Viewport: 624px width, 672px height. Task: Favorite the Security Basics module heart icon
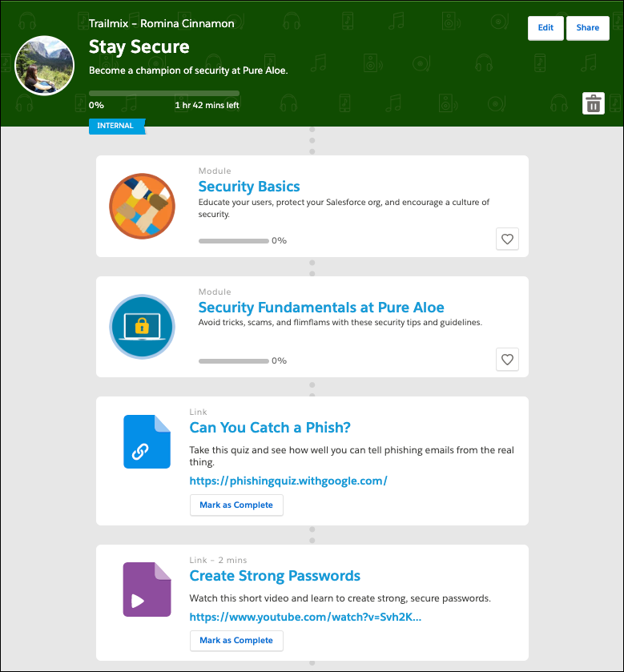point(507,239)
